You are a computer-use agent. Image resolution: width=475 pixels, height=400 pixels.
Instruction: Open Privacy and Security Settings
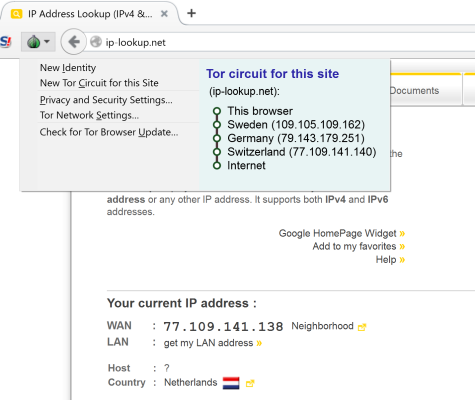(106, 100)
